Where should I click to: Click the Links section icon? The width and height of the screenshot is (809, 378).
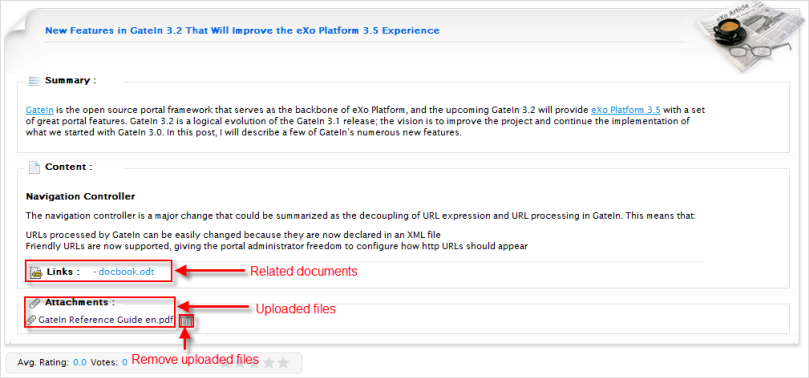tap(36, 272)
